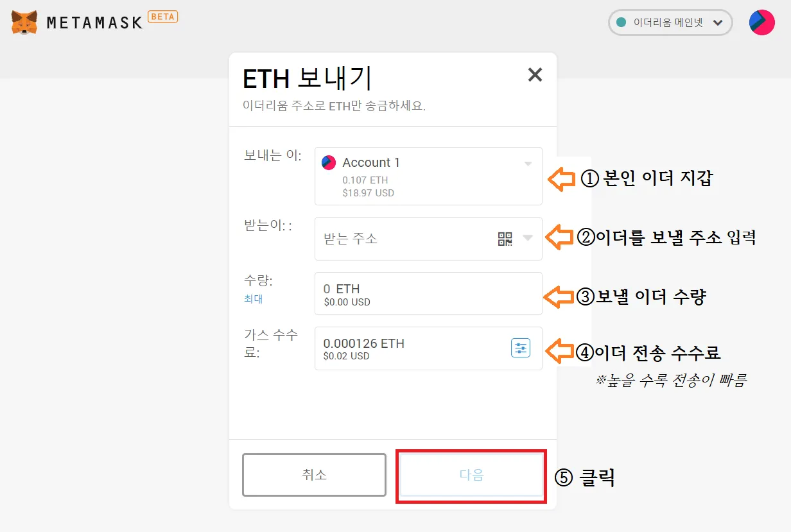Click the Account 1 identicon
This screenshot has height=532, width=791.
point(329,163)
